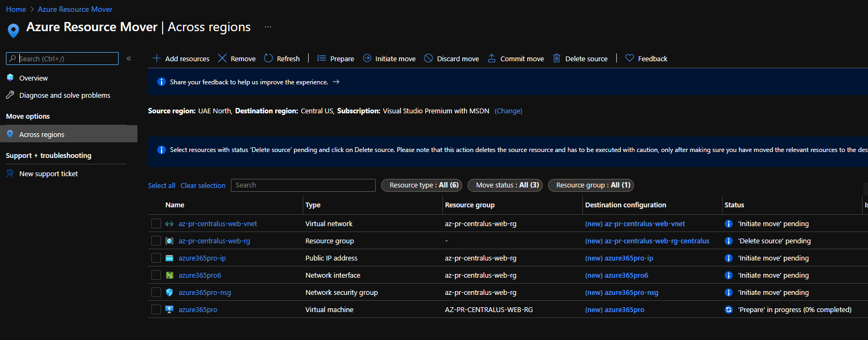Click the Feedback heart icon
Screen dimensions: 868x340
pos(630,58)
